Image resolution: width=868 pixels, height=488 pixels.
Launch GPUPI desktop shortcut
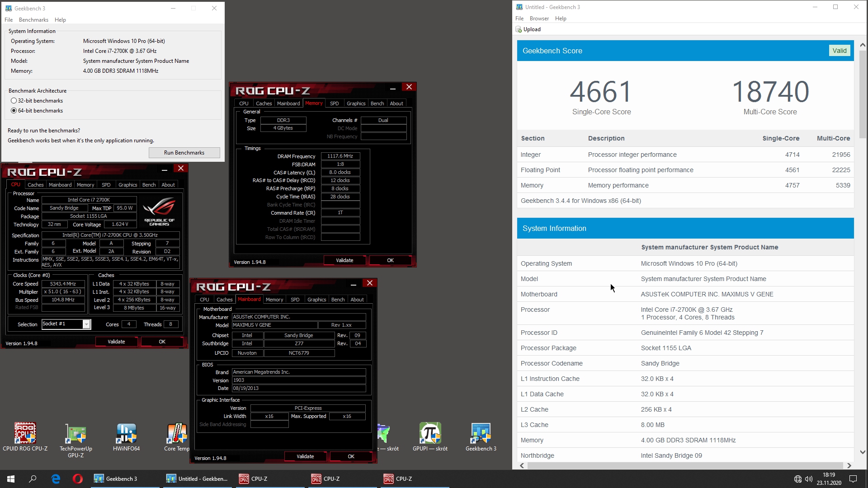point(430,436)
